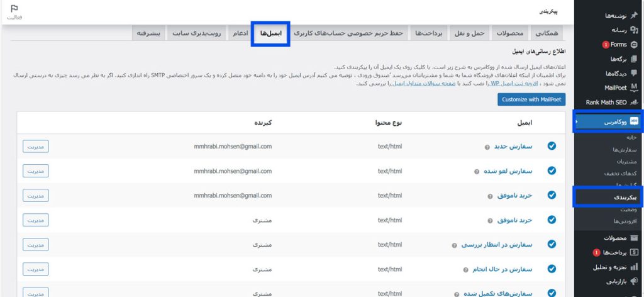Switch to the ادغام tab
Image resolution: width=644 pixels, height=297 pixels.
pyautogui.click(x=240, y=33)
